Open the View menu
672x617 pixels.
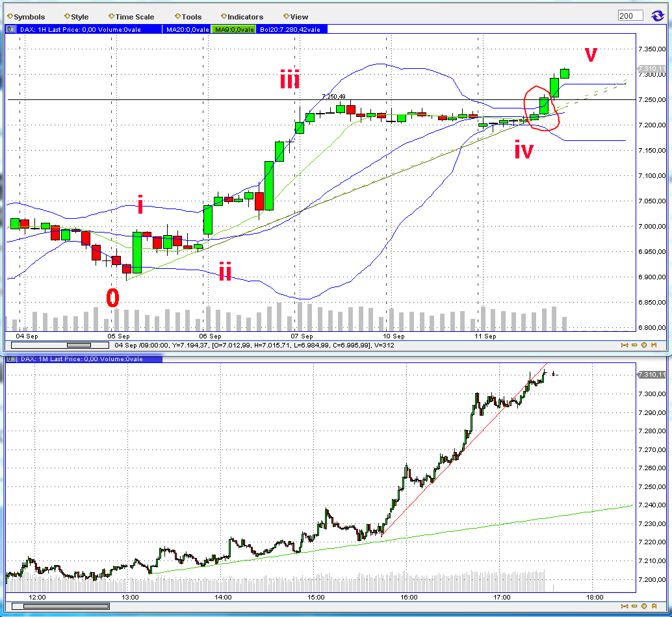[296, 17]
